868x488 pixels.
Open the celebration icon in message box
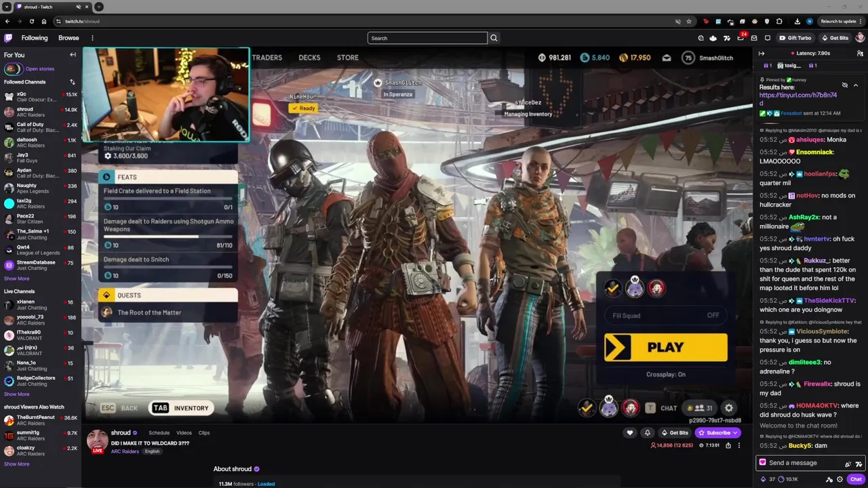[848, 464]
